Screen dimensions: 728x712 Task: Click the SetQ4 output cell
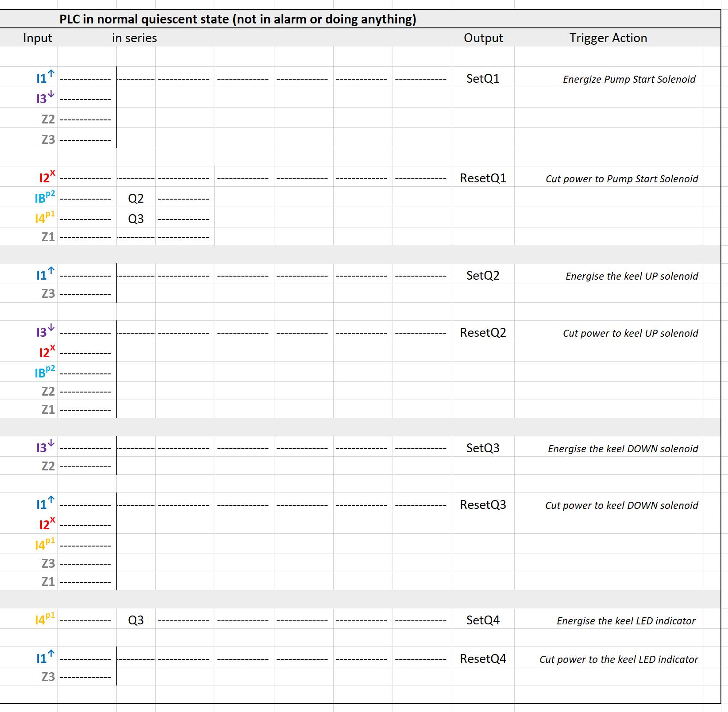click(x=483, y=620)
